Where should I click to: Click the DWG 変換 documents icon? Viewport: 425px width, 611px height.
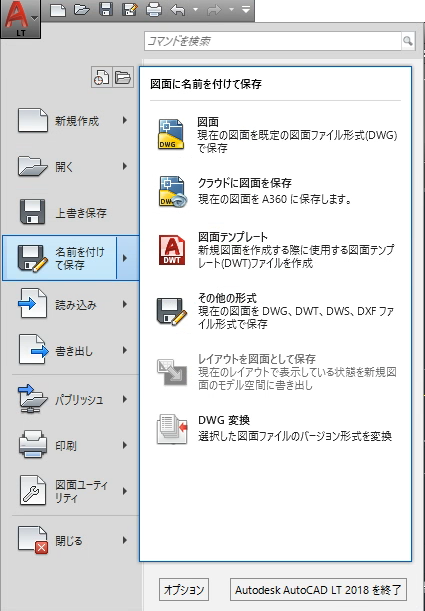point(172,429)
